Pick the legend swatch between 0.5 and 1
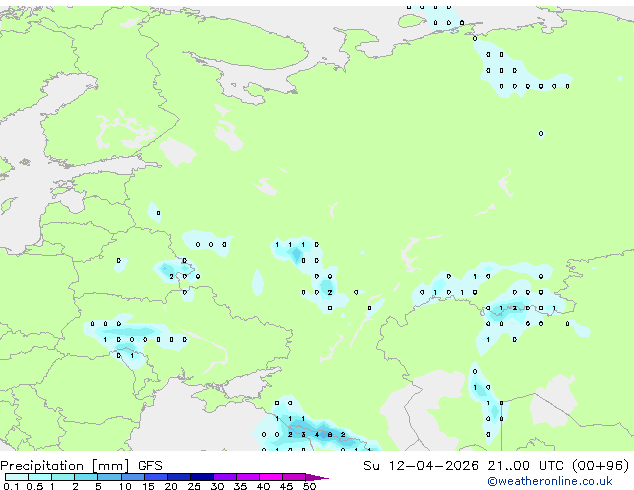 [40, 477]
